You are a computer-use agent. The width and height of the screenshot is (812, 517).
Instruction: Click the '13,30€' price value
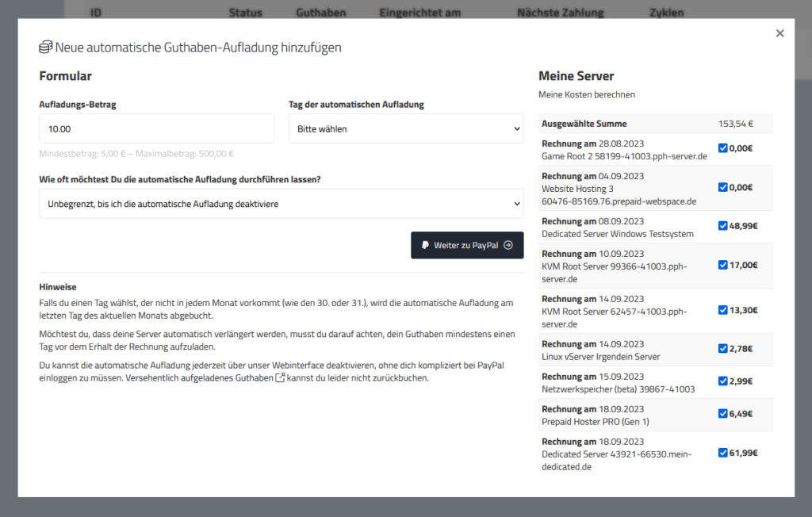[744, 310]
